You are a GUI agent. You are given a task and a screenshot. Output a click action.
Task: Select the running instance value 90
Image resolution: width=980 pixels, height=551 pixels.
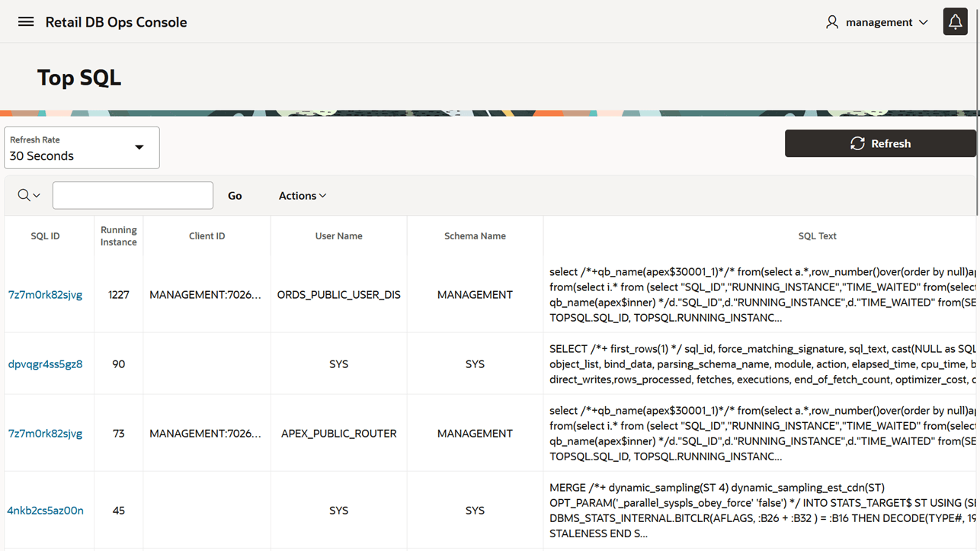(119, 364)
